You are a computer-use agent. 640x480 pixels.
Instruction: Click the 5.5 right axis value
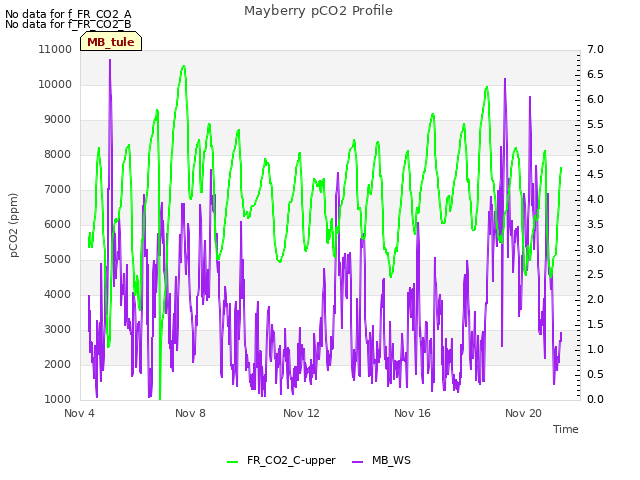595,124
